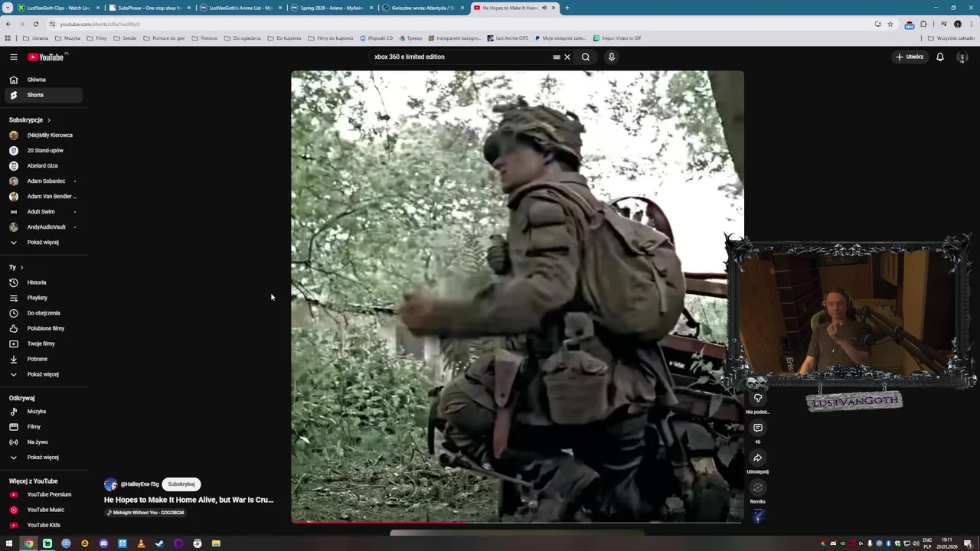Expand the Subskrypcje section chevron
Viewport: 980px width, 551px height.
pyautogui.click(x=49, y=120)
